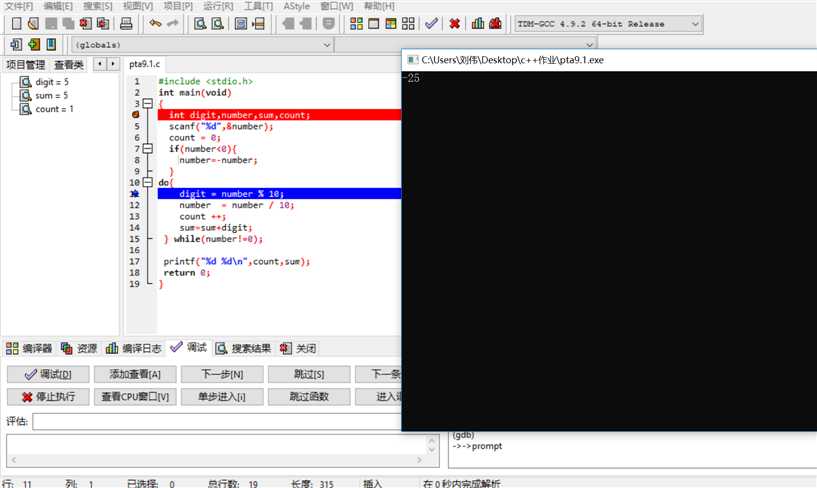The height and width of the screenshot is (488, 817).
Task: Click the Close file icon with red X
Action: coord(85,23)
